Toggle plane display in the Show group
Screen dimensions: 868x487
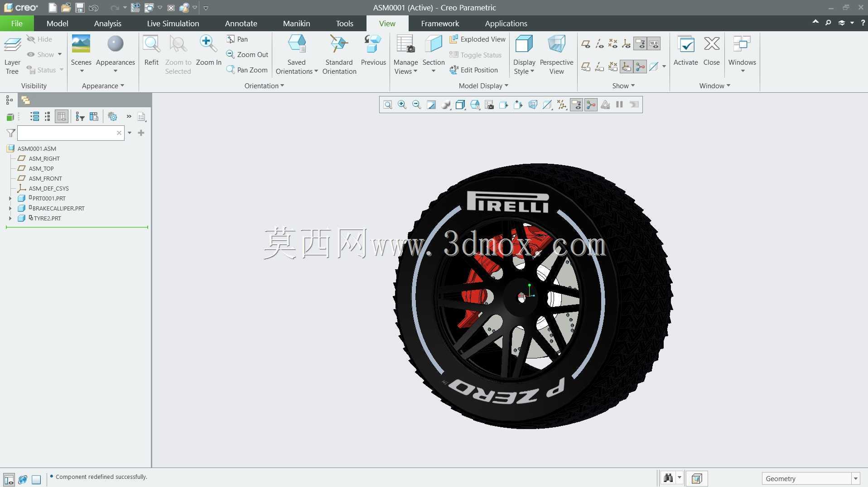click(x=585, y=44)
